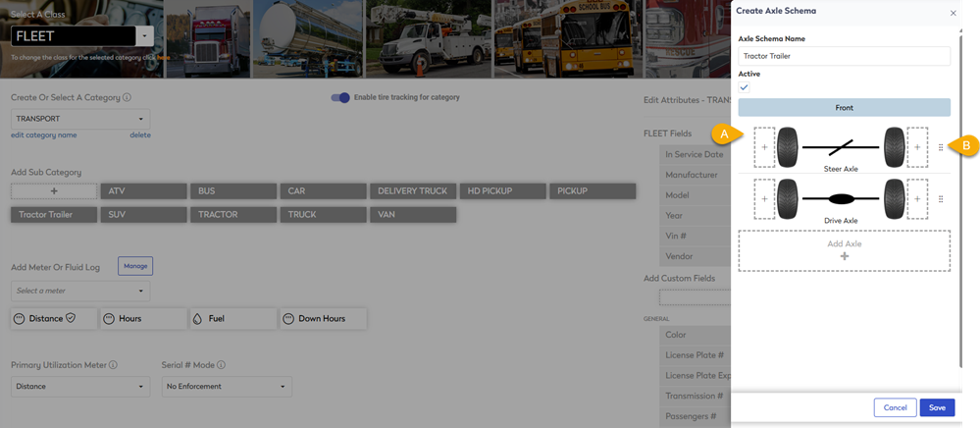Toggle Enable tire tracking for category
Image resolution: width=980 pixels, height=428 pixels.
coord(340,98)
